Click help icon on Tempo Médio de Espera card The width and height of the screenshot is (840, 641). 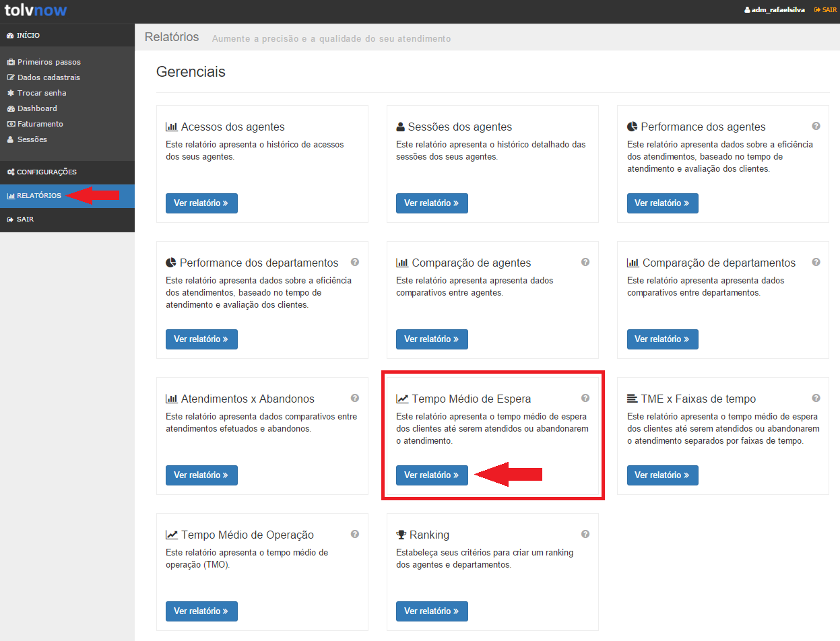[585, 398]
